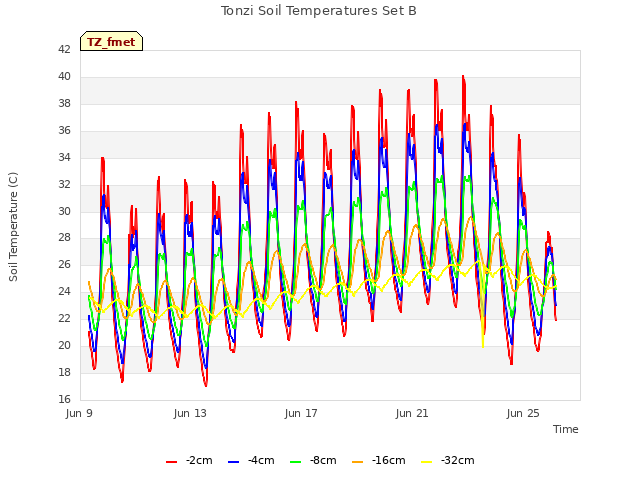Click the green -8cm legend swatch
This screenshot has width=640, height=480.
click(296, 462)
